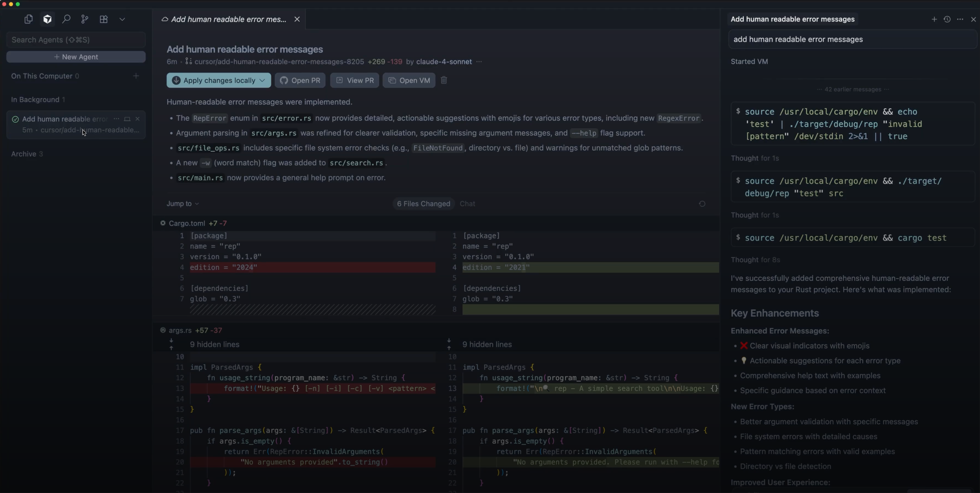Viewport: 980px width, 493px height.
Task: Open the Source Control branch icon
Action: pos(85,19)
